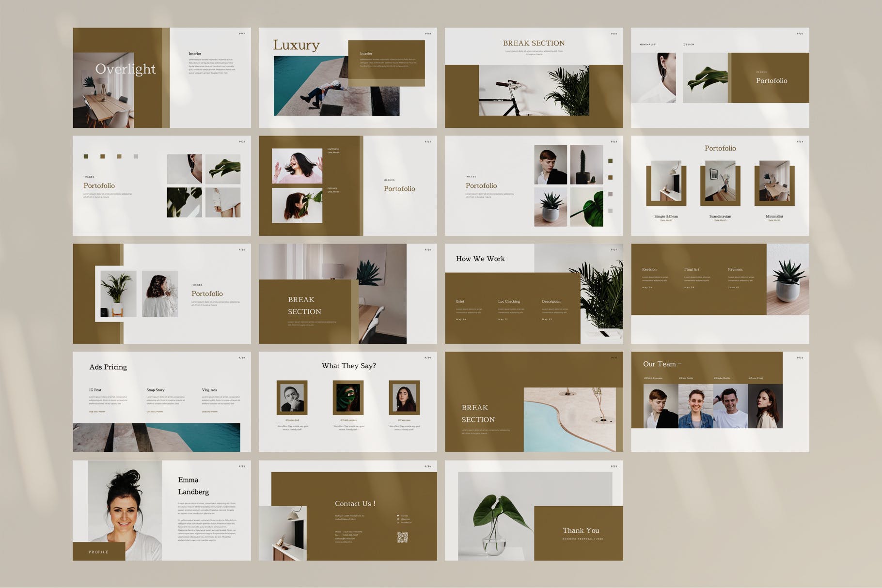This screenshot has width=882, height=588.
Task: Click the Minimalist framed interior picture
Action: click(774, 183)
